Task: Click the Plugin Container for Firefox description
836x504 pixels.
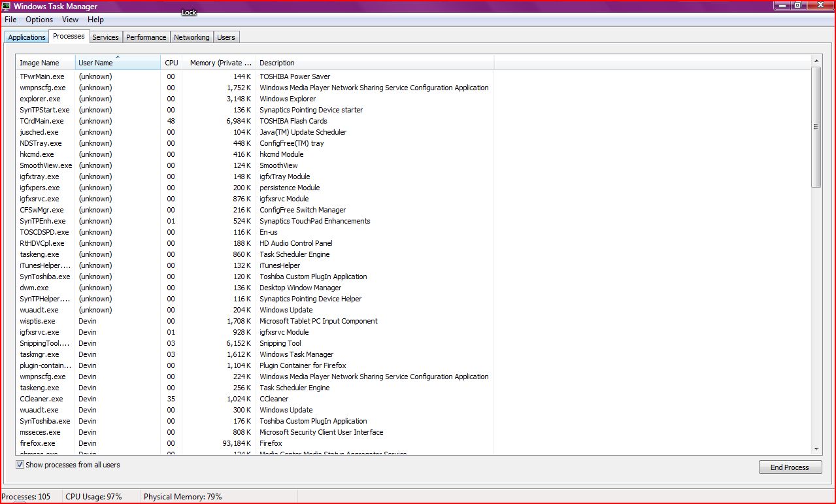Action: point(303,365)
